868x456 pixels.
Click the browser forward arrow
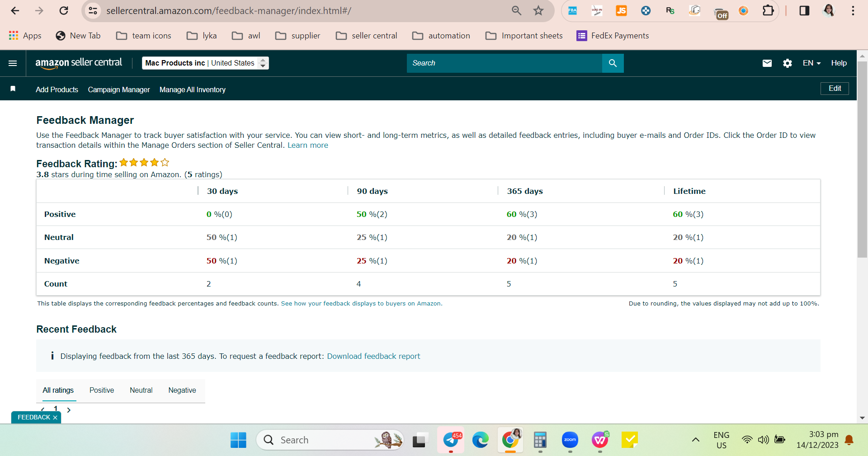coord(39,10)
